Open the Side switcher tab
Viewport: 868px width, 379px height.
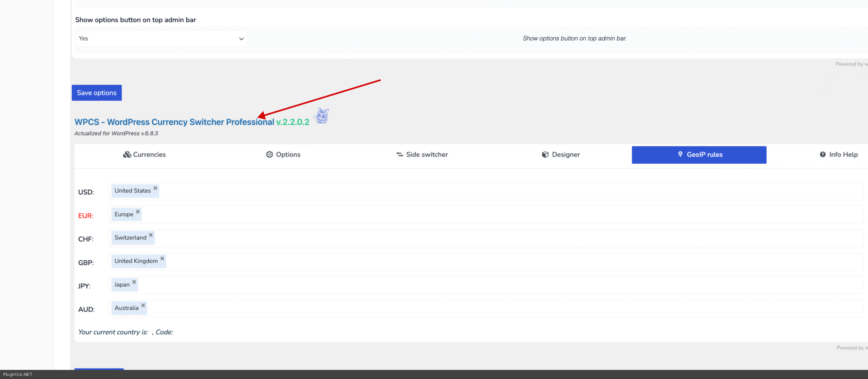pyautogui.click(x=422, y=155)
